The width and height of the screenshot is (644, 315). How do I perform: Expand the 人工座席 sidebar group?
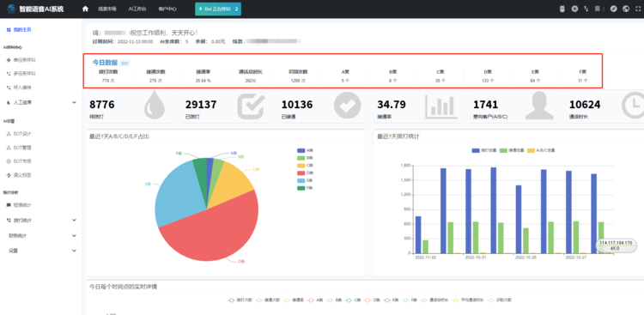point(41,102)
